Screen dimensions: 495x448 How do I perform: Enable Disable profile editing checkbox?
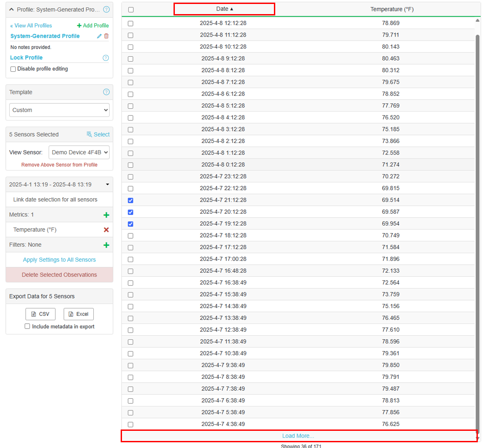[13, 69]
